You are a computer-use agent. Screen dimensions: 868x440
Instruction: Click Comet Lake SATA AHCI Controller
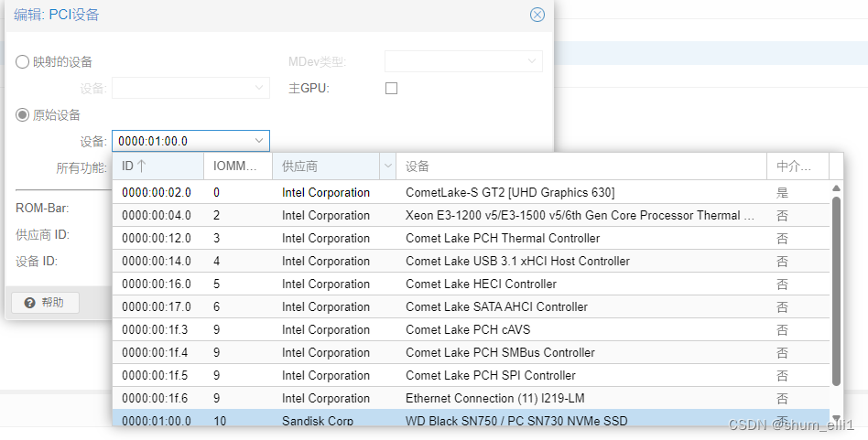(x=496, y=306)
